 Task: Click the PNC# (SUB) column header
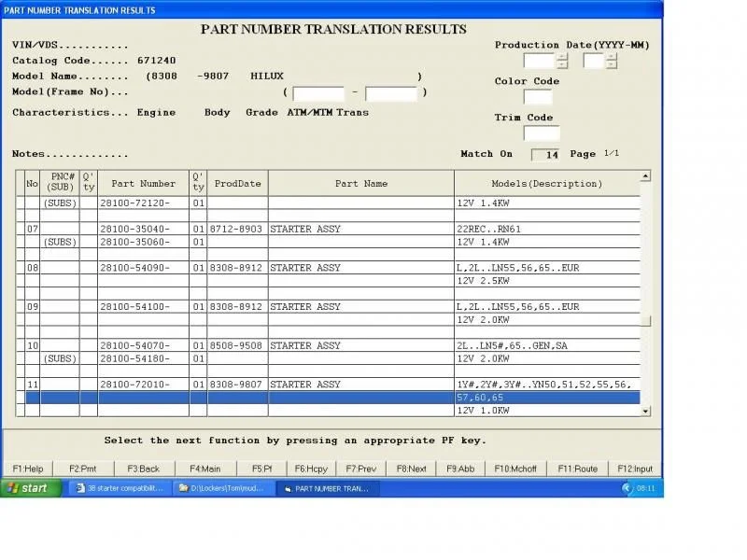pos(60,183)
